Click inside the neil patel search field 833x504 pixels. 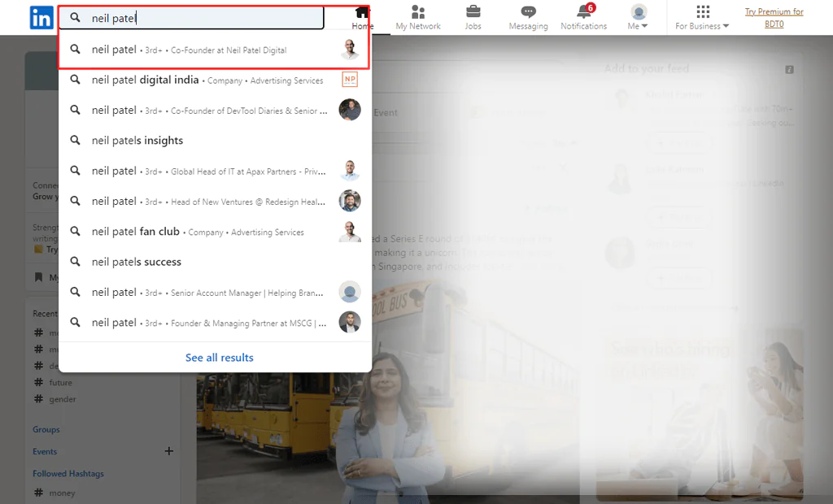pyautogui.click(x=191, y=18)
